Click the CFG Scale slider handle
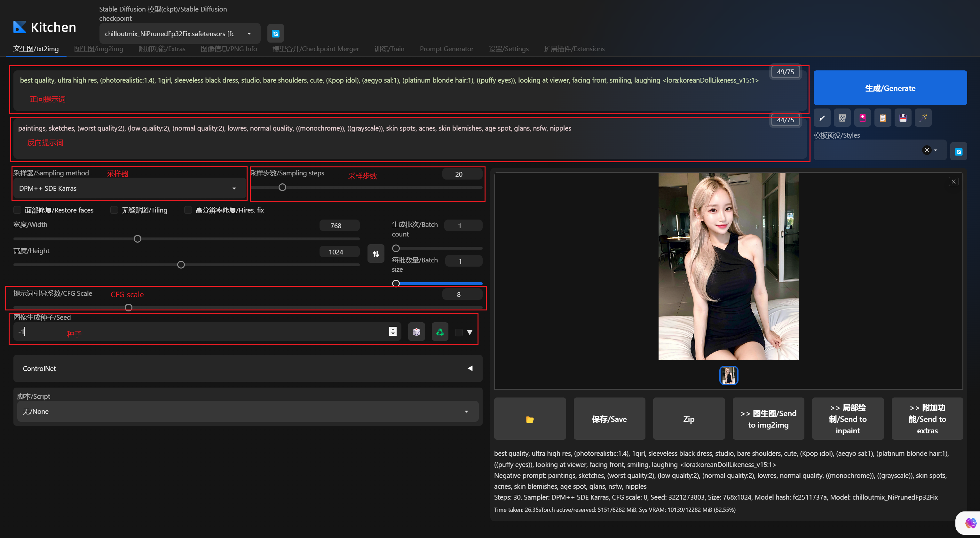This screenshot has width=980, height=538. click(x=129, y=307)
